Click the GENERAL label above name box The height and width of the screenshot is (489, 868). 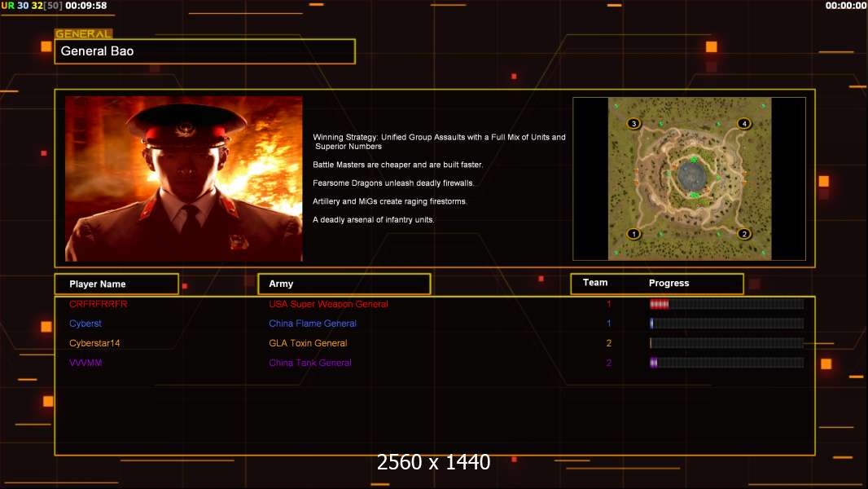[83, 33]
